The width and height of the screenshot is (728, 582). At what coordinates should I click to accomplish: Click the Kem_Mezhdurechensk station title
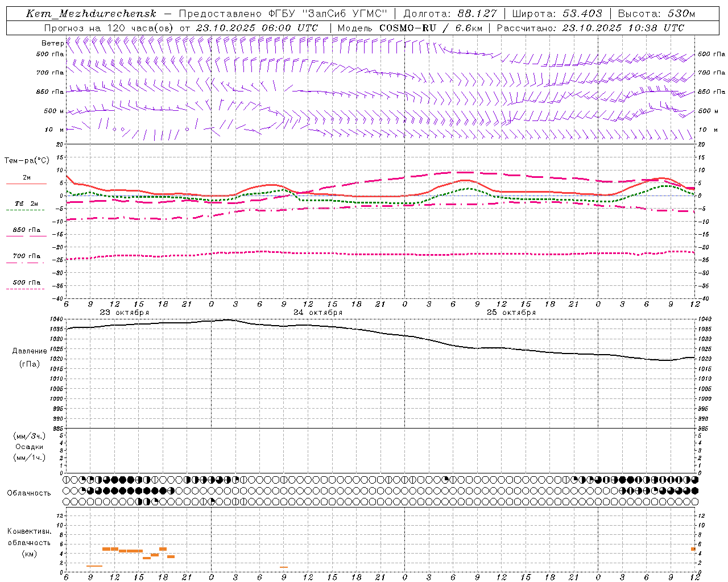[91, 14]
